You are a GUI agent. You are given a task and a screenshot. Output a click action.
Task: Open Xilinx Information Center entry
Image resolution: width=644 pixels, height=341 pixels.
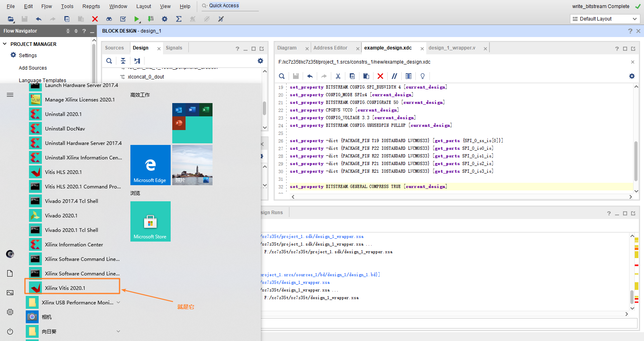pos(74,244)
